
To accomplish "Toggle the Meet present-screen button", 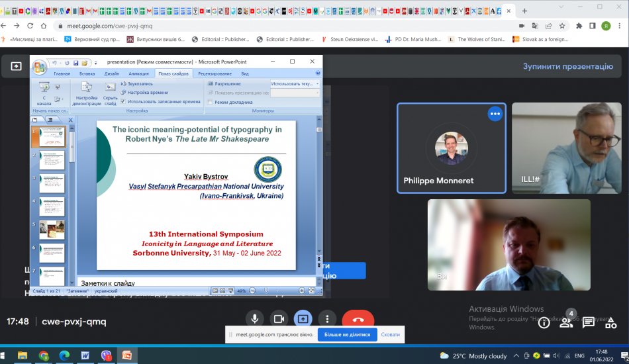I will click(303, 319).
